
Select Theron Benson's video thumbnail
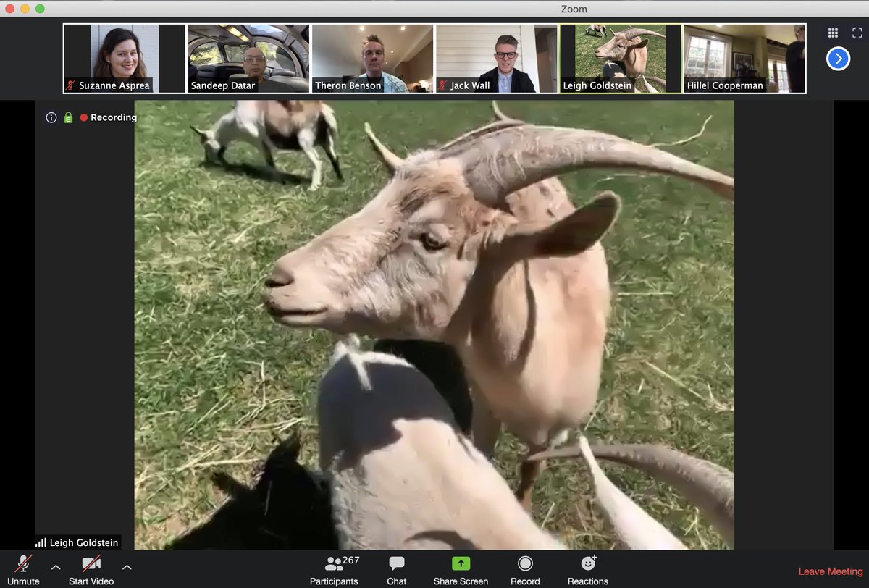coord(372,58)
